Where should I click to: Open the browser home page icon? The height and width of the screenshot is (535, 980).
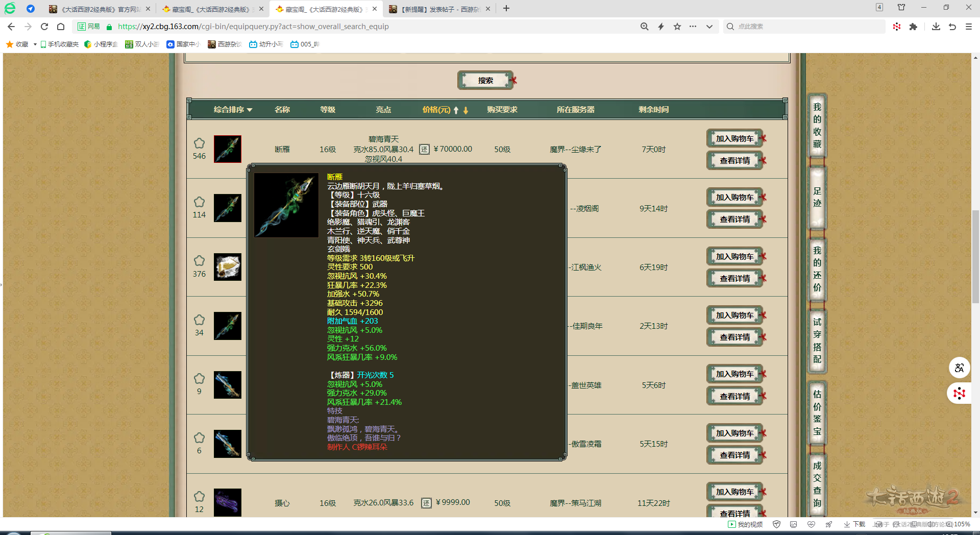point(61,27)
